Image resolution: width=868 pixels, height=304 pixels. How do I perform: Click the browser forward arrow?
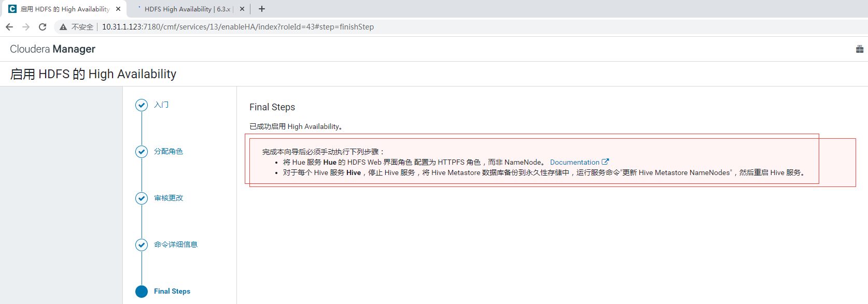[x=26, y=27]
